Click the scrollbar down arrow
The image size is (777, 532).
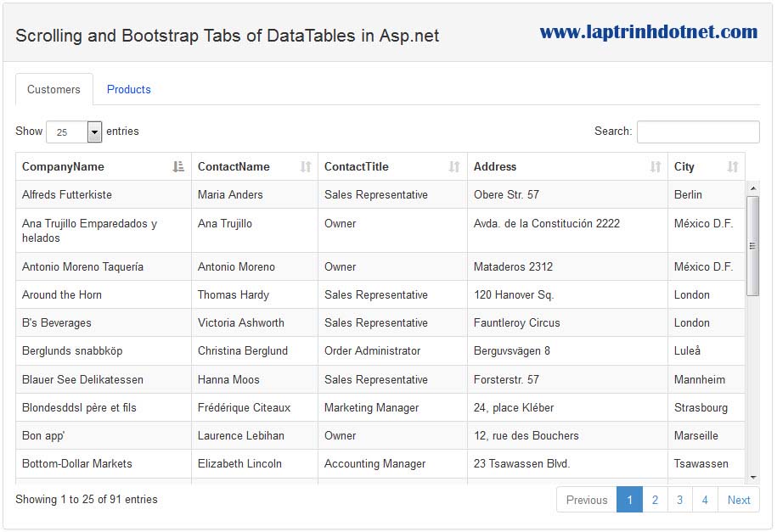752,478
